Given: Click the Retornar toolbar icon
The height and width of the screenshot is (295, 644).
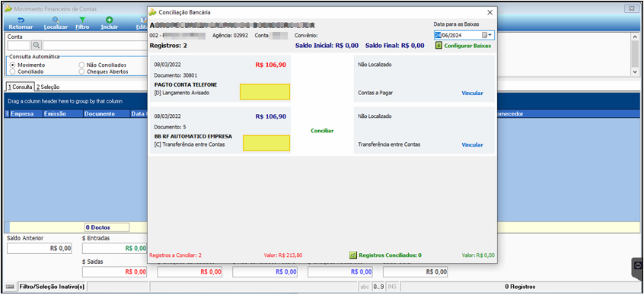Looking at the screenshot, I should point(21,20).
